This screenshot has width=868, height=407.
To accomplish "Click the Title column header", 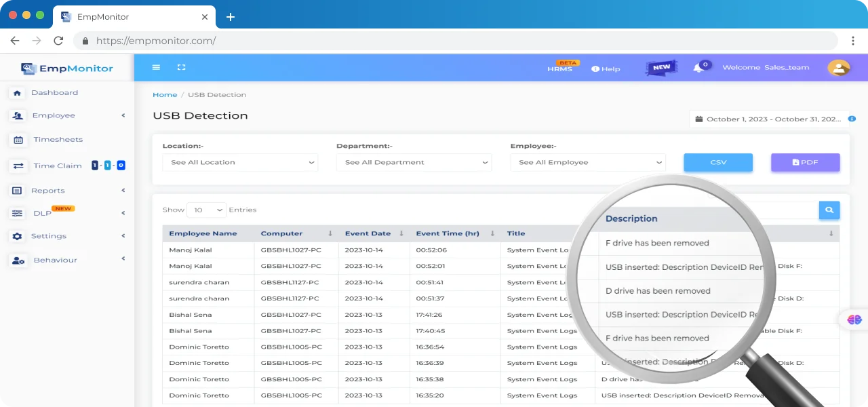I will point(516,233).
